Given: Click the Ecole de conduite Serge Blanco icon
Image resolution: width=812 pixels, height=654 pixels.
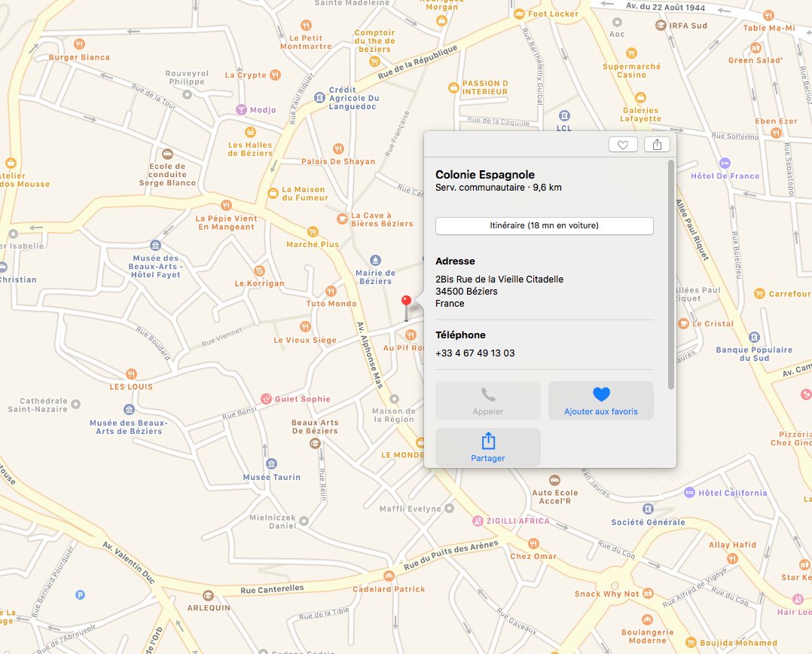Looking at the screenshot, I should [x=167, y=154].
